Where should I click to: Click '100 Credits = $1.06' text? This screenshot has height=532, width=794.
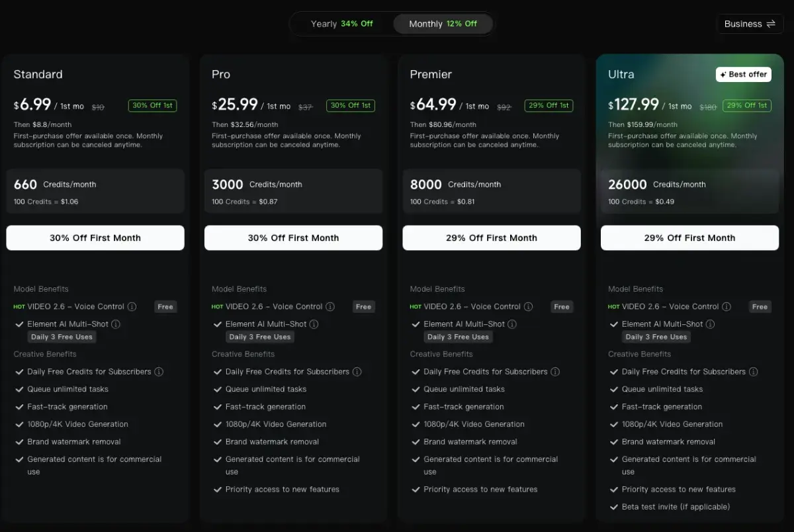point(46,202)
